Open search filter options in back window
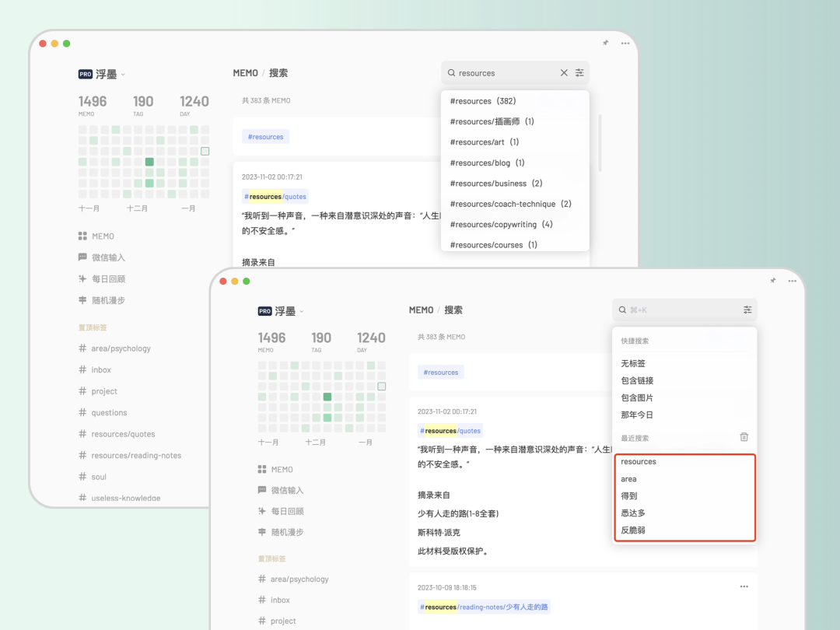840x630 pixels. pos(579,73)
